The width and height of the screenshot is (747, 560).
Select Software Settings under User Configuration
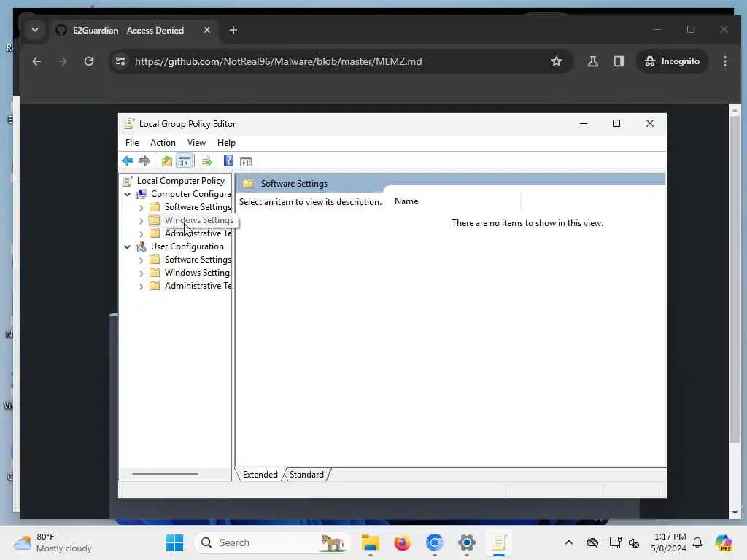pos(197,260)
